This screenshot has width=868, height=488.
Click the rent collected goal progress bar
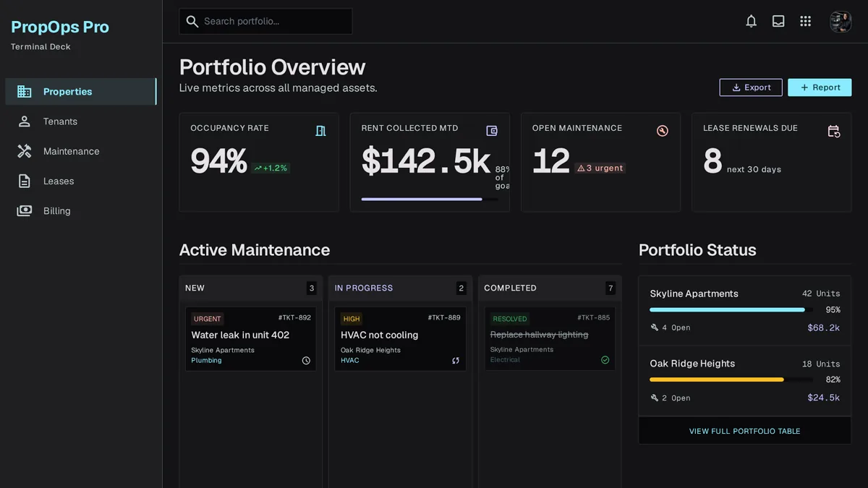pos(430,199)
